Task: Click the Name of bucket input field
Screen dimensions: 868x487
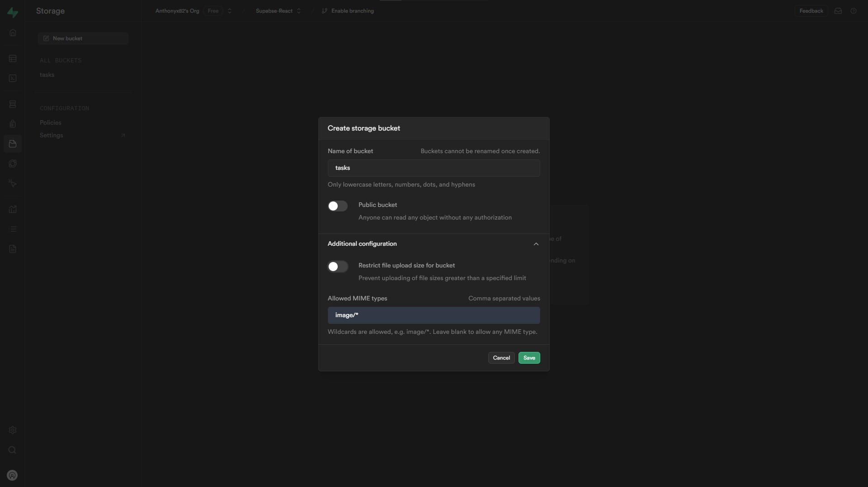Action: click(434, 168)
